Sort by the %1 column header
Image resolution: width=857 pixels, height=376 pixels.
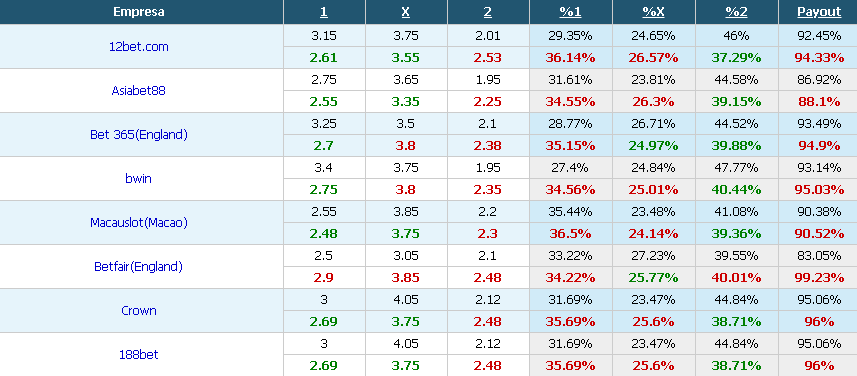(x=571, y=12)
